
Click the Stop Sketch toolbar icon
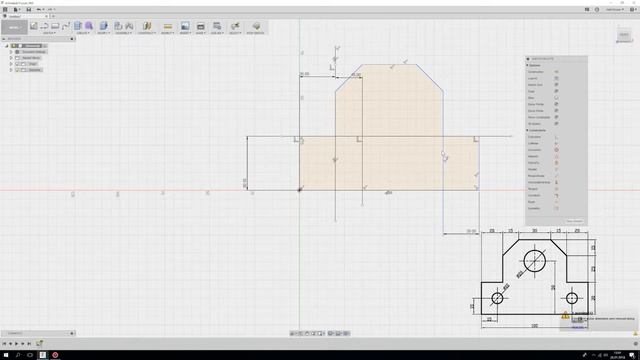coord(256,26)
